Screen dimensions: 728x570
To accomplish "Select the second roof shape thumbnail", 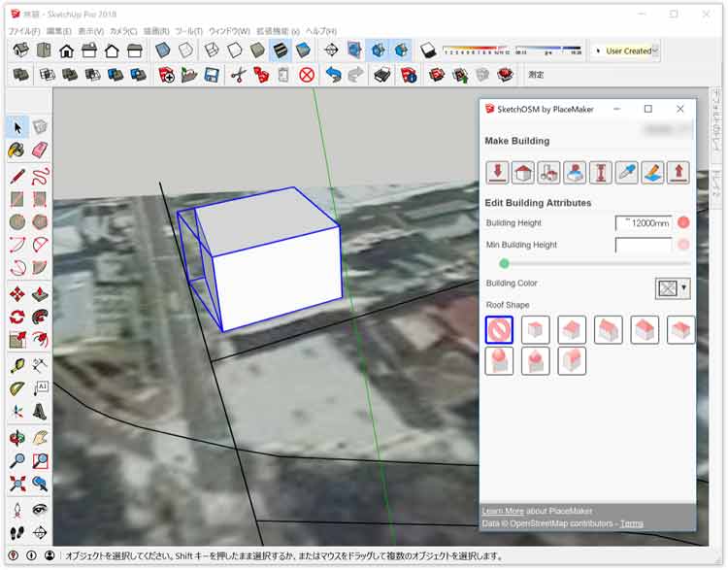I will 535,330.
